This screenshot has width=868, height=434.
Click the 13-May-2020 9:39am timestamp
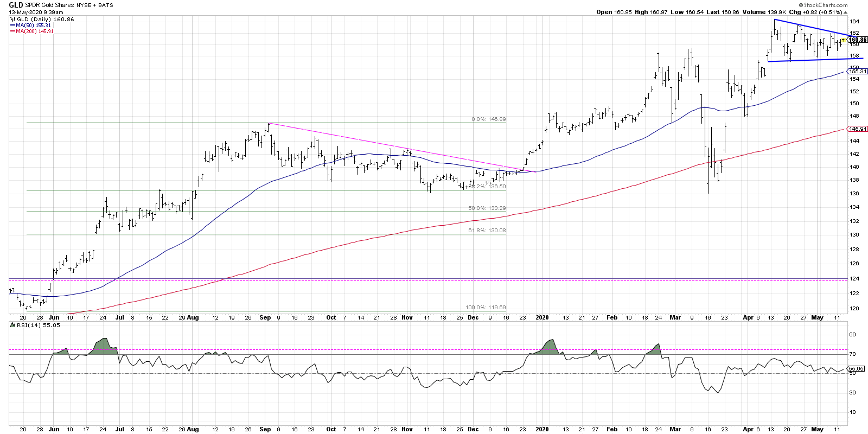tap(35, 12)
